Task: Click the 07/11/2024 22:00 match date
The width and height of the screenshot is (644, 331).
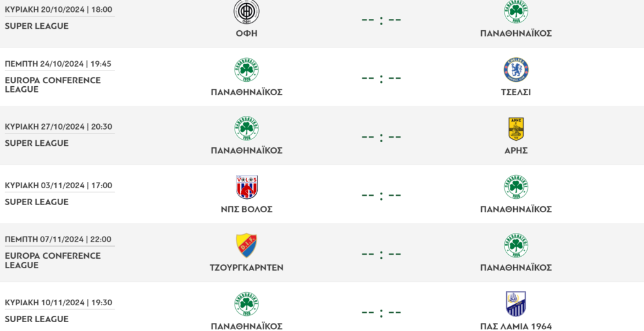Action: tap(58, 239)
